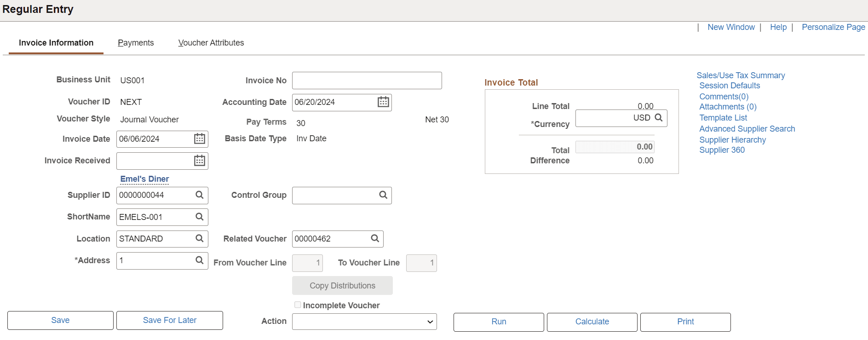
Task: Open the Comments(0) link
Action: click(x=724, y=97)
